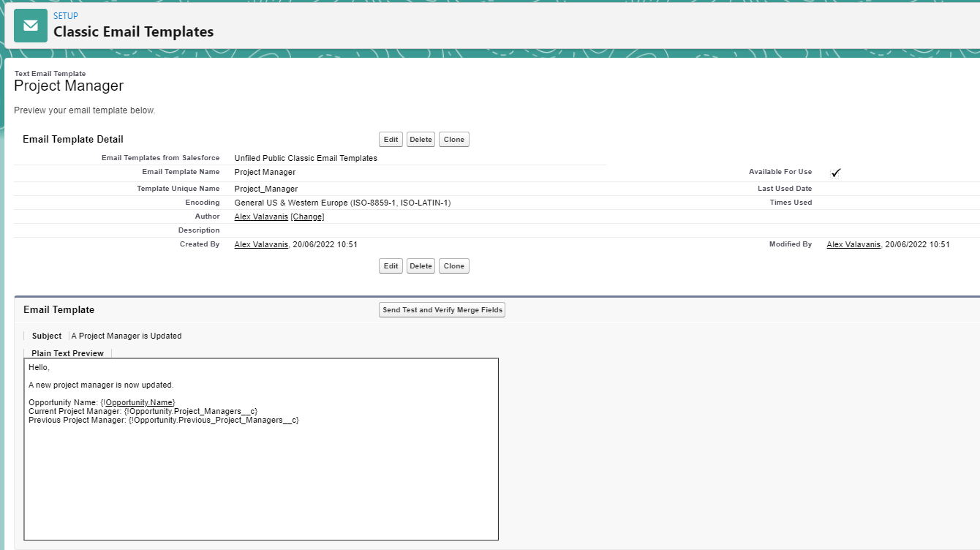Click the Clone button above the template details
980x550 pixels.
point(453,140)
